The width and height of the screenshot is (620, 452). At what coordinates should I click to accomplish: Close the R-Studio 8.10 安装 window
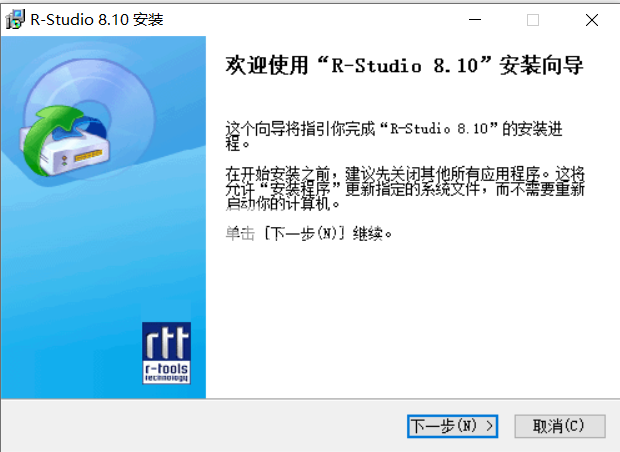(x=592, y=20)
